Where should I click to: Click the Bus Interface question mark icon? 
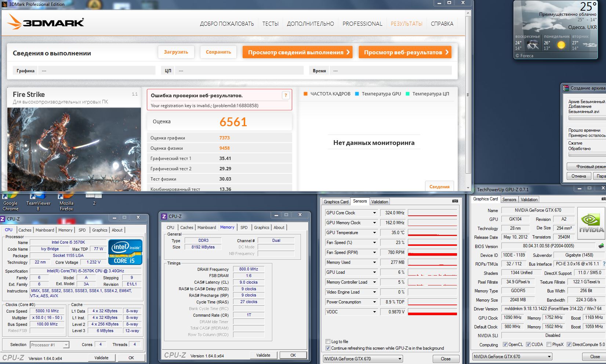click(604, 264)
